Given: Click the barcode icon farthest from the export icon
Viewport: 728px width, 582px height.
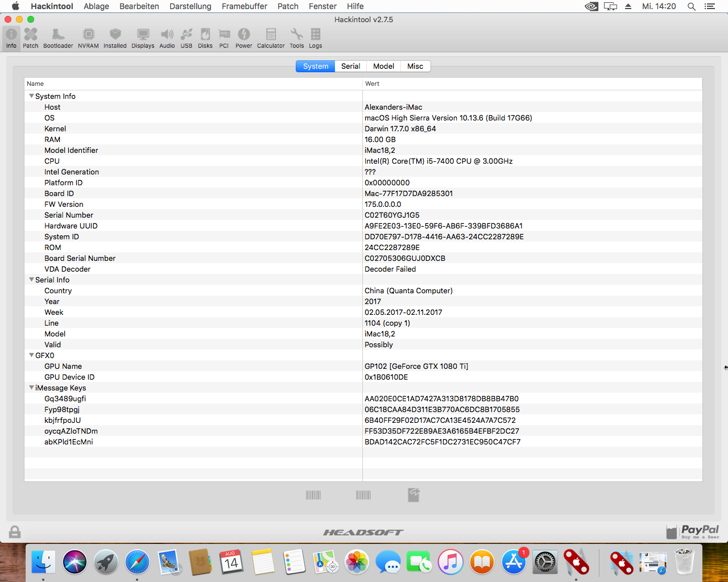Looking at the screenshot, I should pos(313,495).
